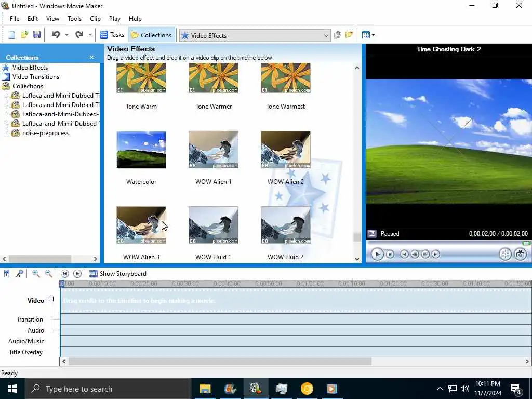Switch view with Show Storyboard
Viewport: 532px width, 399px height.
[118, 274]
